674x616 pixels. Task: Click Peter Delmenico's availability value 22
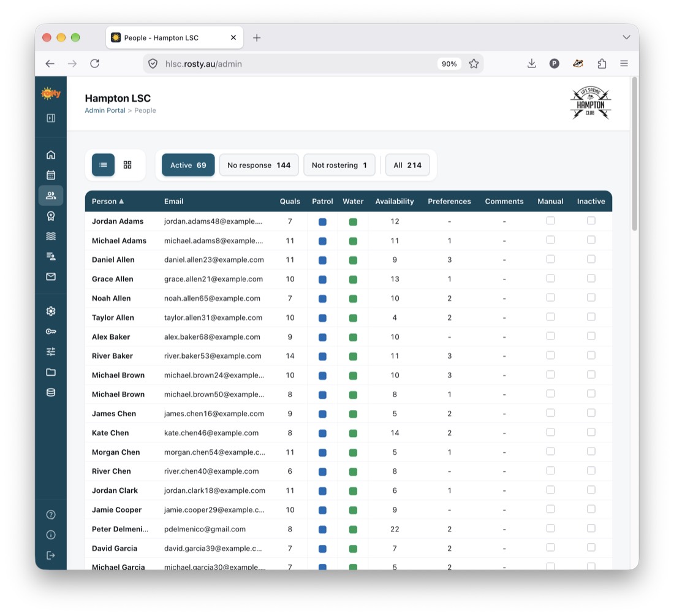point(395,529)
